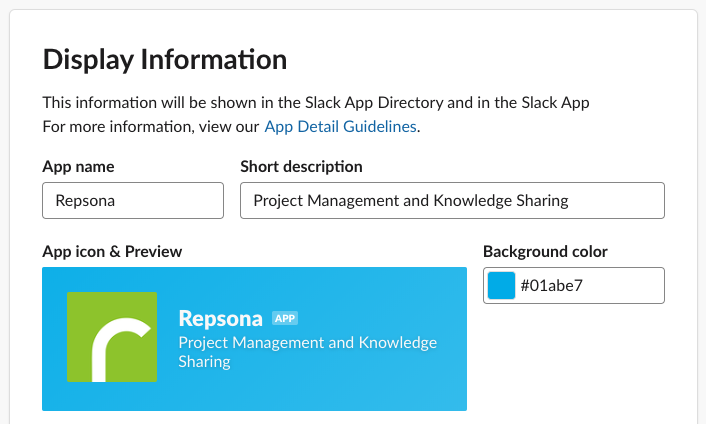Open the blue background color swatch
706x424 pixels.
point(501,286)
